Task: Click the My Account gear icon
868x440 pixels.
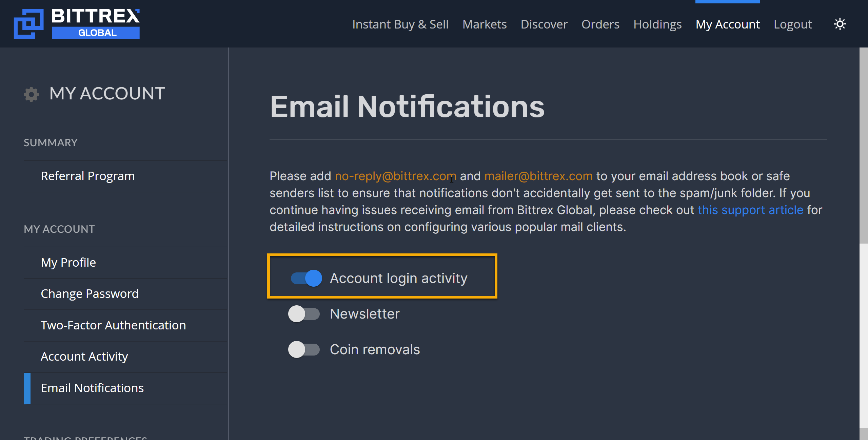Action: click(31, 94)
